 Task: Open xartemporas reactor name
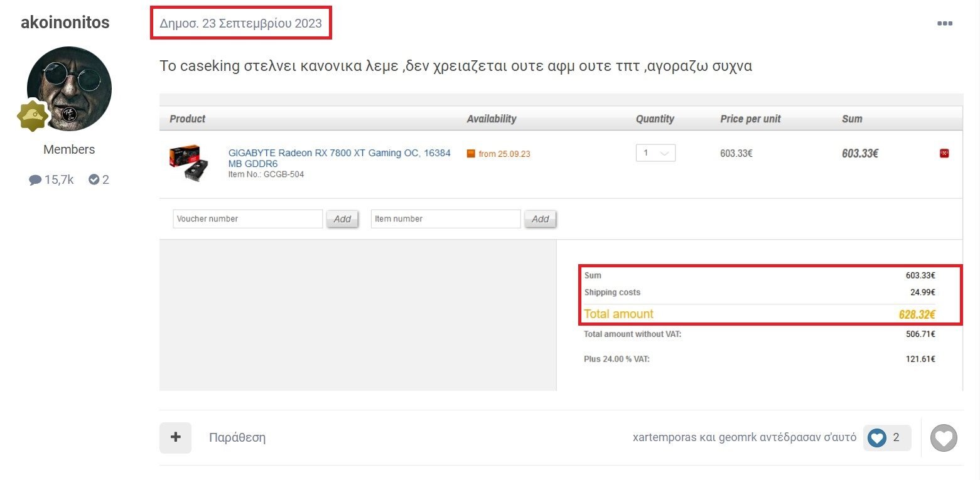(665, 437)
